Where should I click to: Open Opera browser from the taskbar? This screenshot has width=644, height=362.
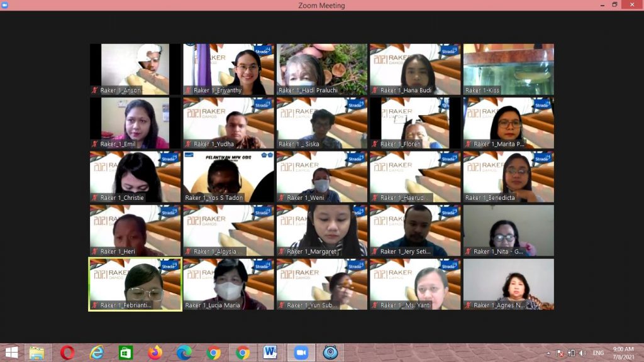pos(67,353)
